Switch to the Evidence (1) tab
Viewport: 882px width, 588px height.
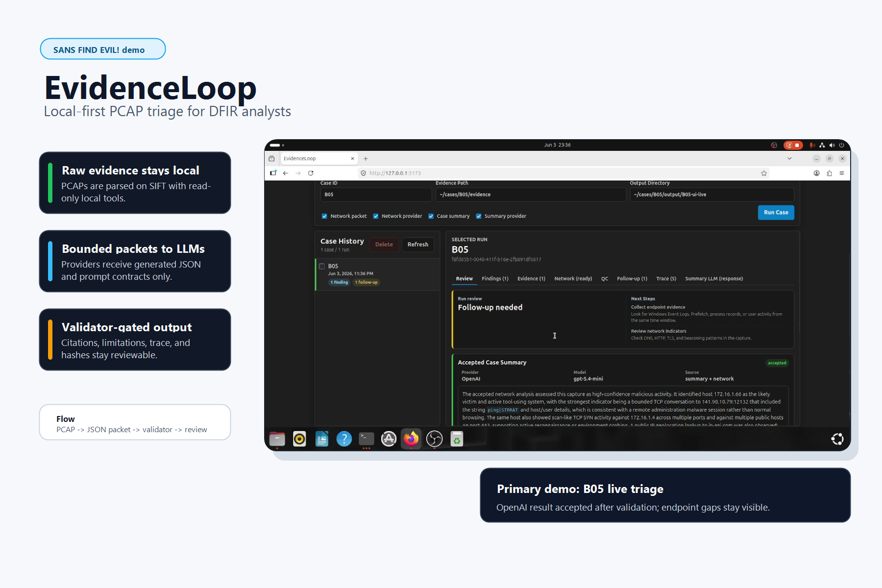click(532, 279)
